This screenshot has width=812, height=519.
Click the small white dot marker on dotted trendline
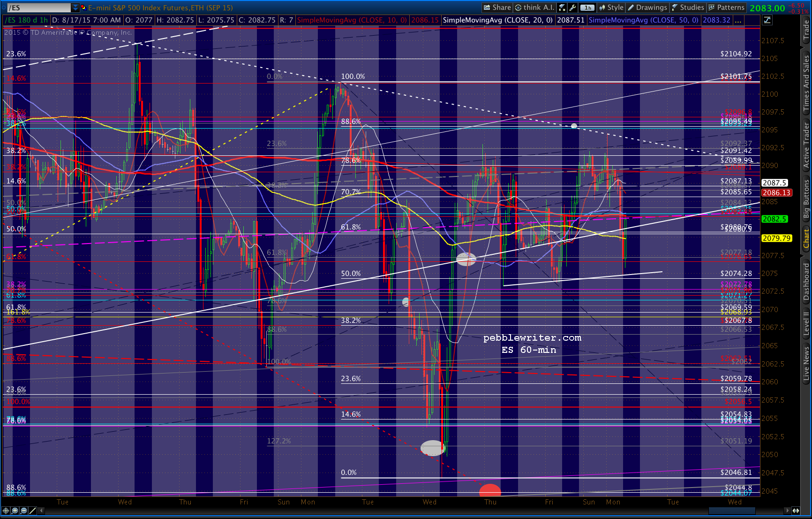point(574,126)
